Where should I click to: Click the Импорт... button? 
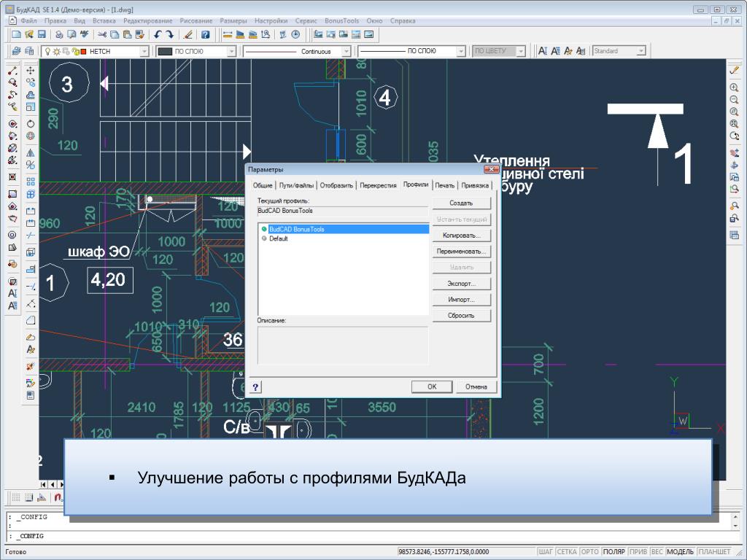(461, 300)
